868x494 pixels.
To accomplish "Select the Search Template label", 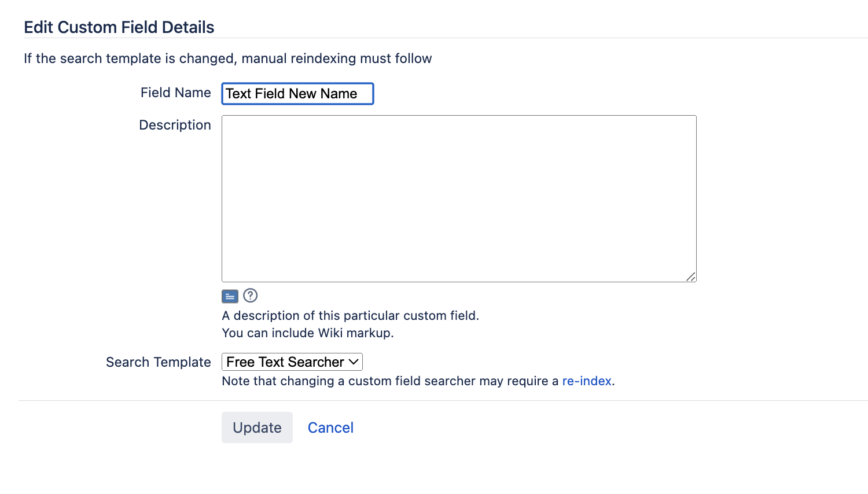I will (158, 362).
